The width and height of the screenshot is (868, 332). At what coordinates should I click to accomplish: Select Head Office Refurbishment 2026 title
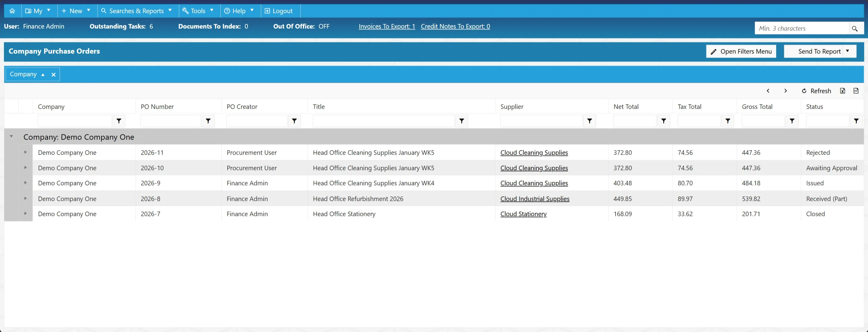[401, 198]
